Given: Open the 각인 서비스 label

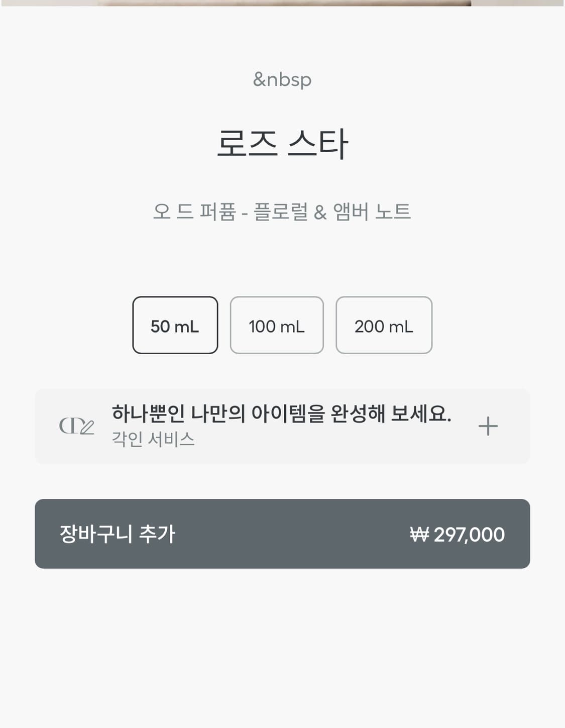Looking at the screenshot, I should (x=153, y=440).
